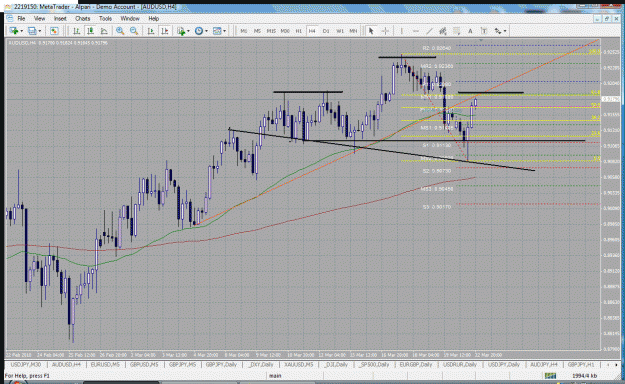
Task: Switch to the XAUUSD,M5 chart tab
Action: [x=299, y=364]
